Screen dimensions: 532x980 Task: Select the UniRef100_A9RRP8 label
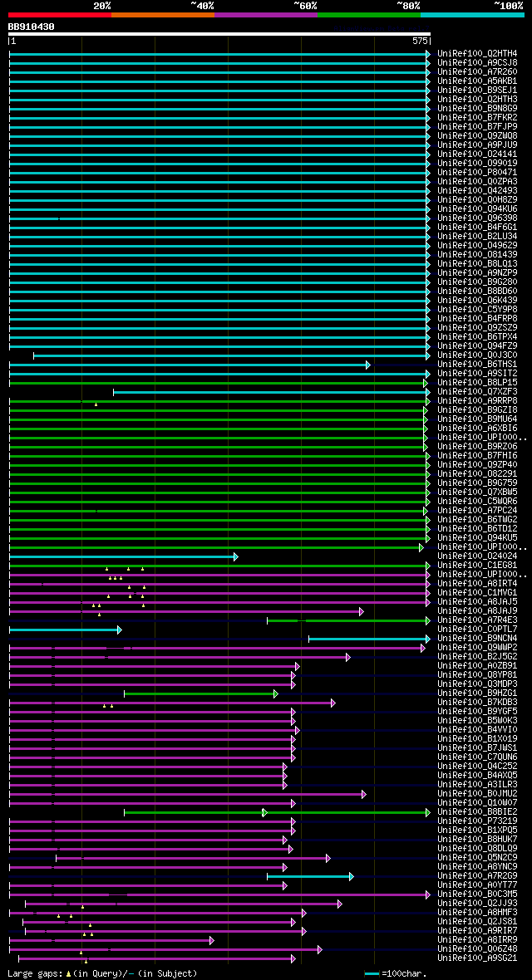click(x=477, y=400)
